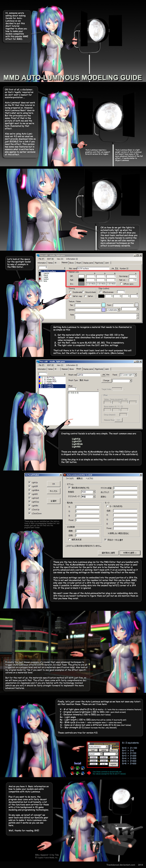This screenshot has height=868, width=146.
Task: Open Trackdancer.deviantart.com link
Action: [120, 865]
